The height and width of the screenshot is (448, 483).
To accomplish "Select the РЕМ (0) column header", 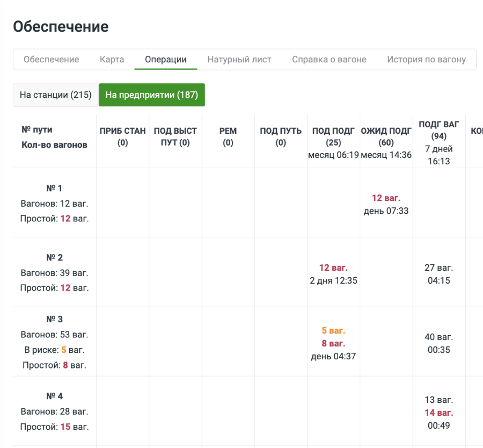I will [228, 136].
